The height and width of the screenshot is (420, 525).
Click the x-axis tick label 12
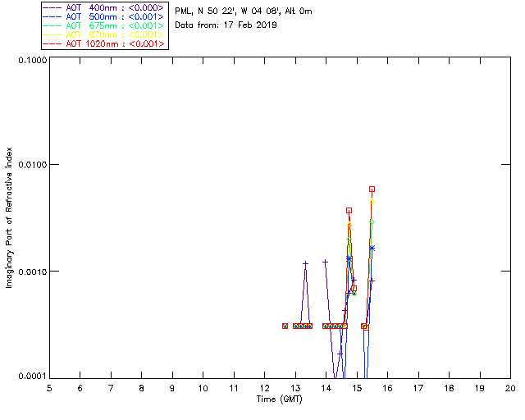pos(264,389)
